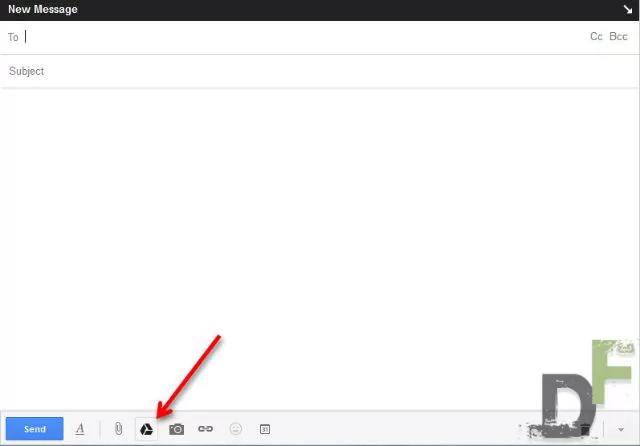The width and height of the screenshot is (640, 446).
Task: Expand more options arrow beside trash
Action: [x=621, y=429]
